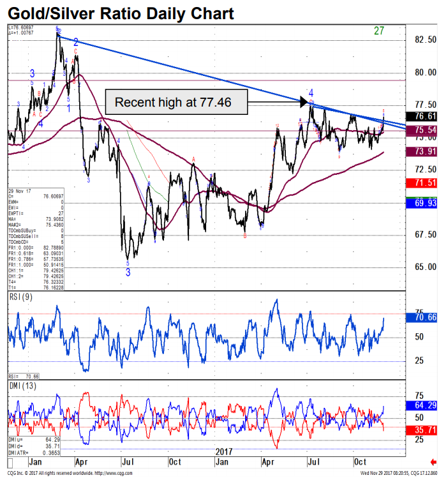Click the 67.50 price axis label

click(426, 235)
